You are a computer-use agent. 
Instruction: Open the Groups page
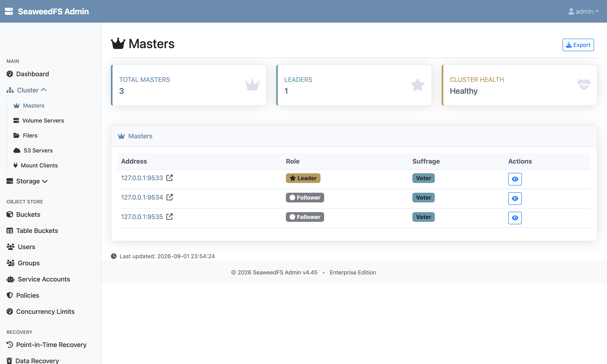[x=23, y=263]
